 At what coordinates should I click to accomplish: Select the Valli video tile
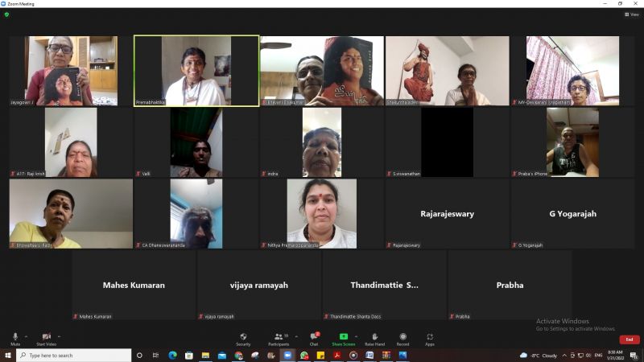pos(196,142)
